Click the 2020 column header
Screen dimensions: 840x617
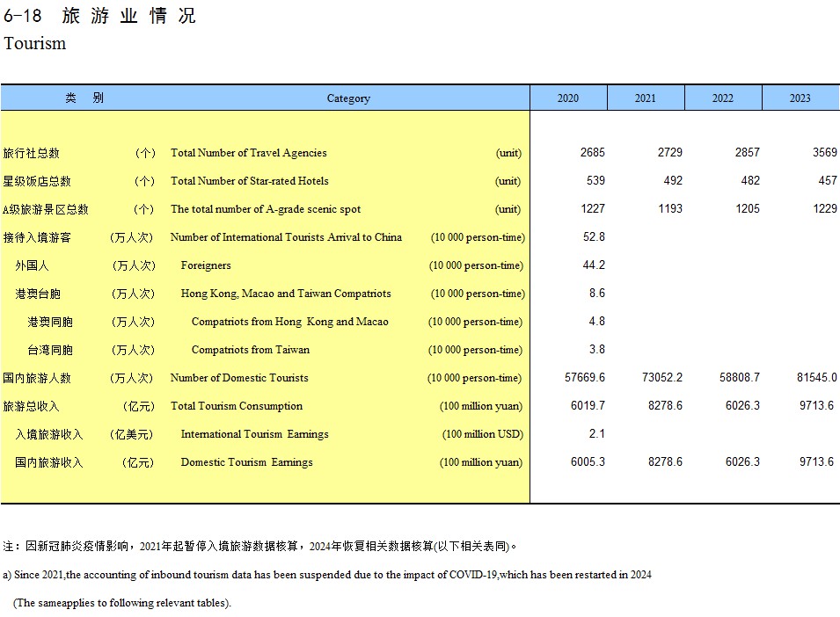click(x=568, y=98)
